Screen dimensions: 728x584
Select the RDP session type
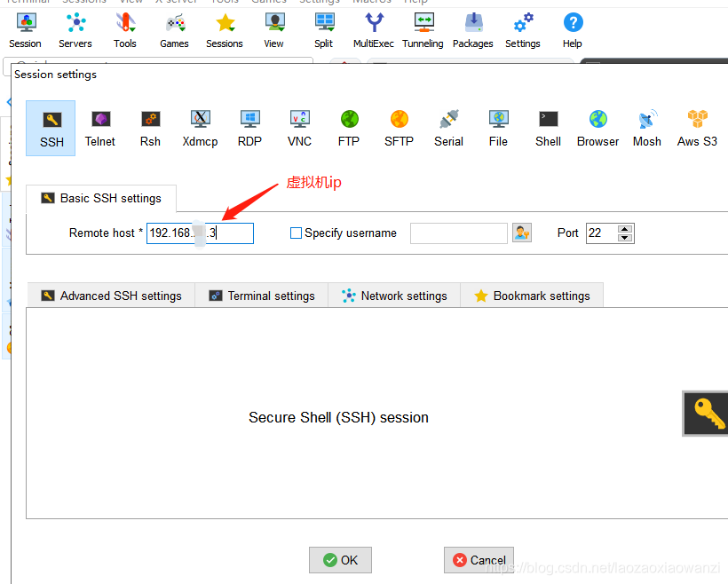[249, 128]
